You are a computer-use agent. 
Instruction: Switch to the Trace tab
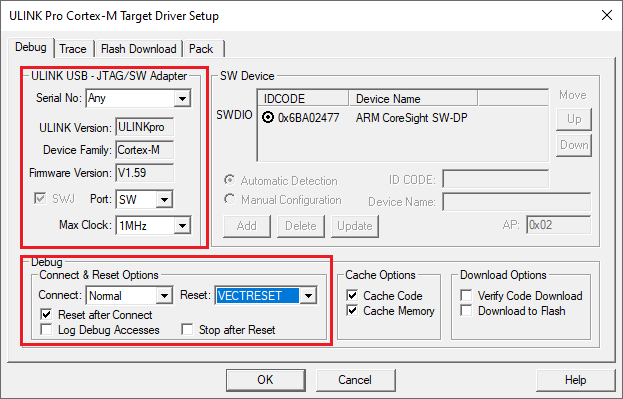73,49
